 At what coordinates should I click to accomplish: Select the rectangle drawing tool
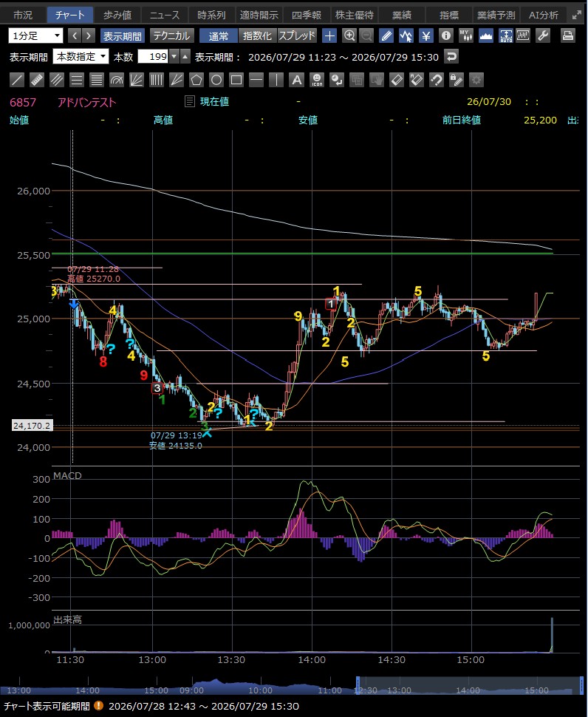(x=236, y=80)
